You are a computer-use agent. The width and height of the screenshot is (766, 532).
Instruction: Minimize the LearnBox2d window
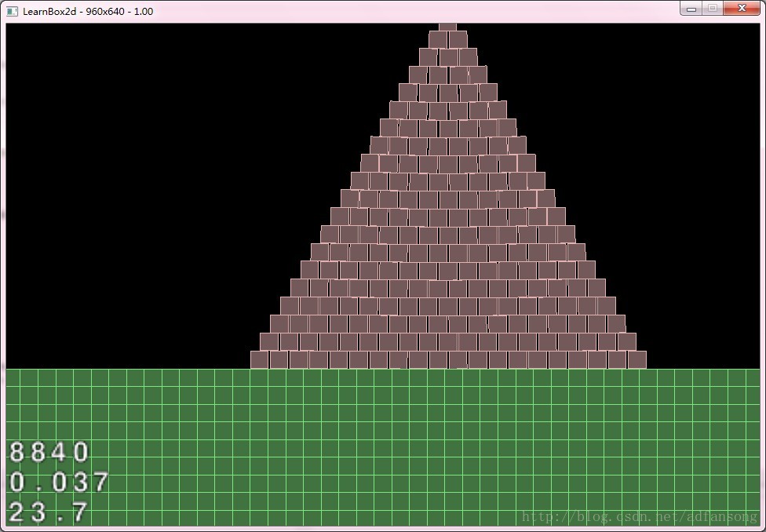pos(691,9)
